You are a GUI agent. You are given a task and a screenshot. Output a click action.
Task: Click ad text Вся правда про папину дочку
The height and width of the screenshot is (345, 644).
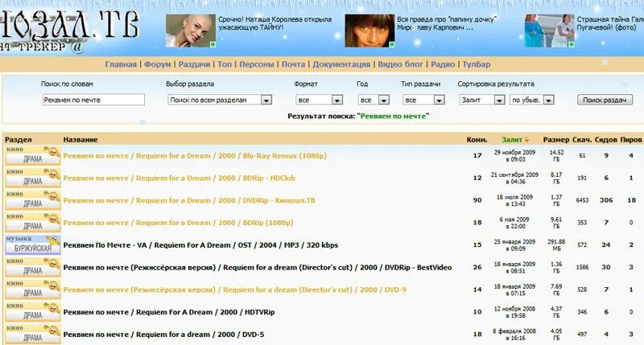tap(447, 23)
